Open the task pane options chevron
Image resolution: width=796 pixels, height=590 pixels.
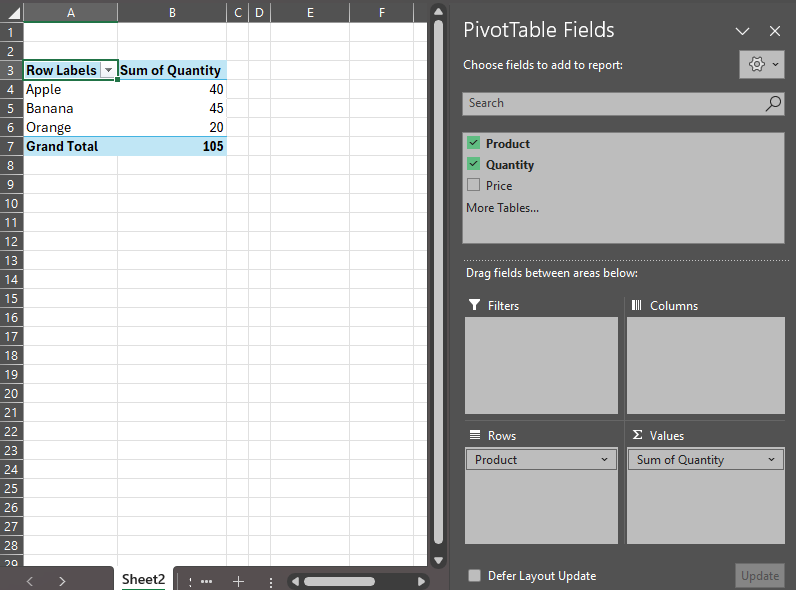(742, 31)
